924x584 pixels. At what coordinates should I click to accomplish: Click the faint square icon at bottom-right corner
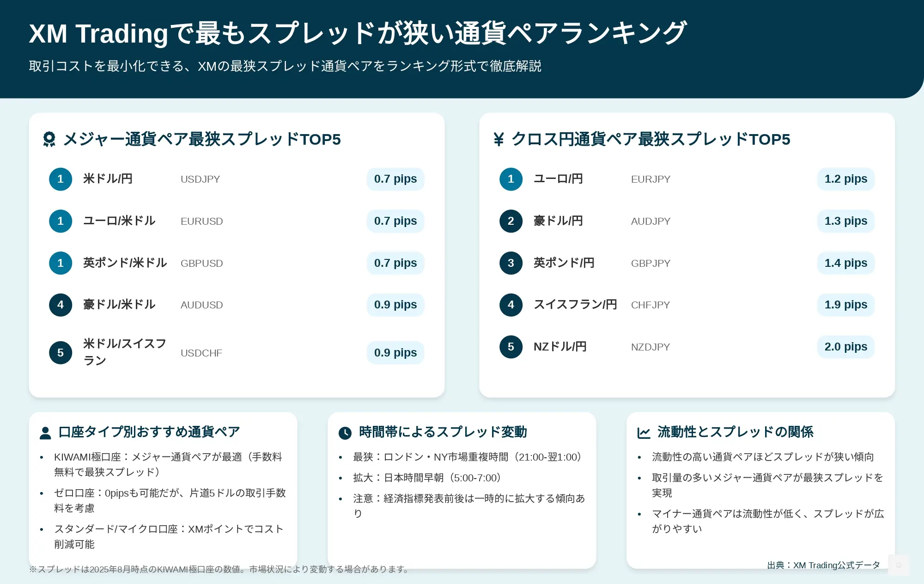[x=899, y=565]
